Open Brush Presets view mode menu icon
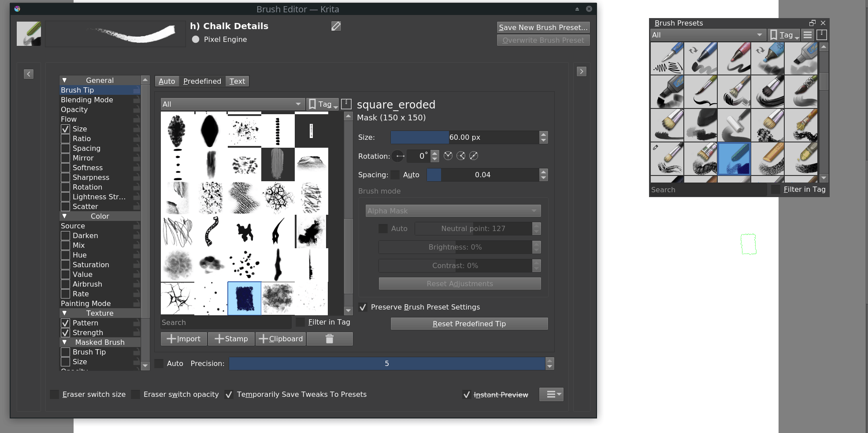This screenshot has width=868, height=433. (x=807, y=35)
